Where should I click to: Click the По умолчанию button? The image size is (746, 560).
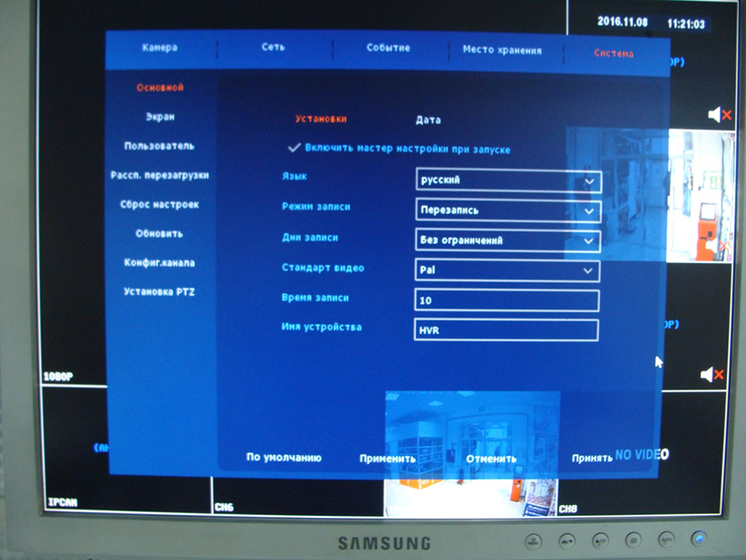coord(284,457)
